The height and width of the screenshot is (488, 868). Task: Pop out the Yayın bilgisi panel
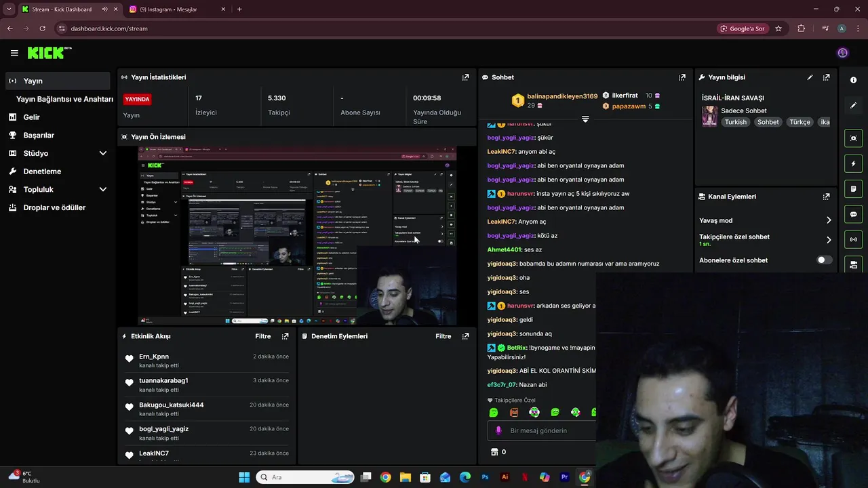(x=826, y=77)
